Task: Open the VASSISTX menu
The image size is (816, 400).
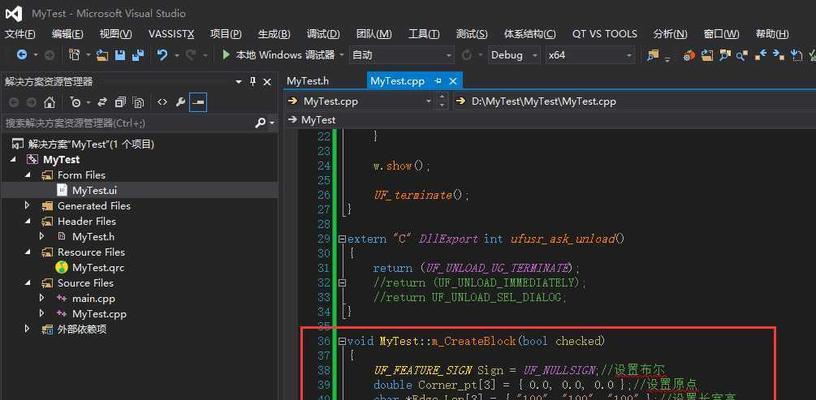Action: coord(171,34)
